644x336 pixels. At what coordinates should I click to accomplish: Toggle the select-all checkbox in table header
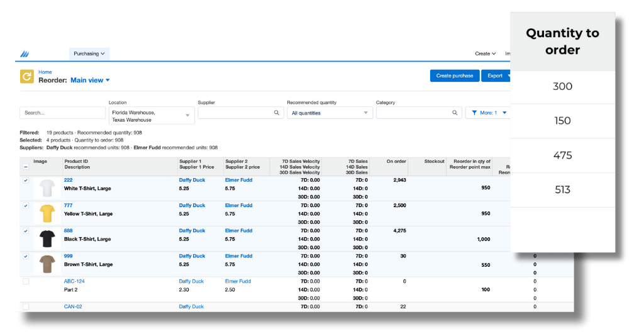point(26,167)
